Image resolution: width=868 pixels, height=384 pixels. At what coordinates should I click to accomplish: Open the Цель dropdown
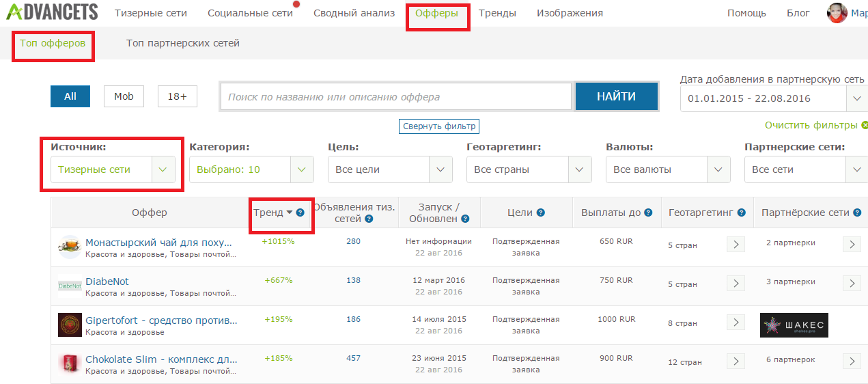coord(390,169)
